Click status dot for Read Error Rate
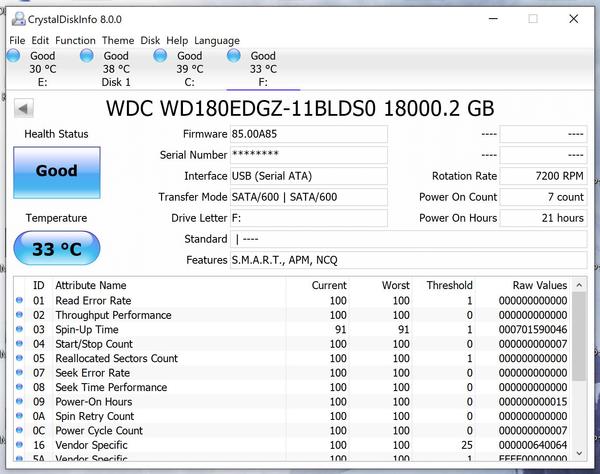 19,300
